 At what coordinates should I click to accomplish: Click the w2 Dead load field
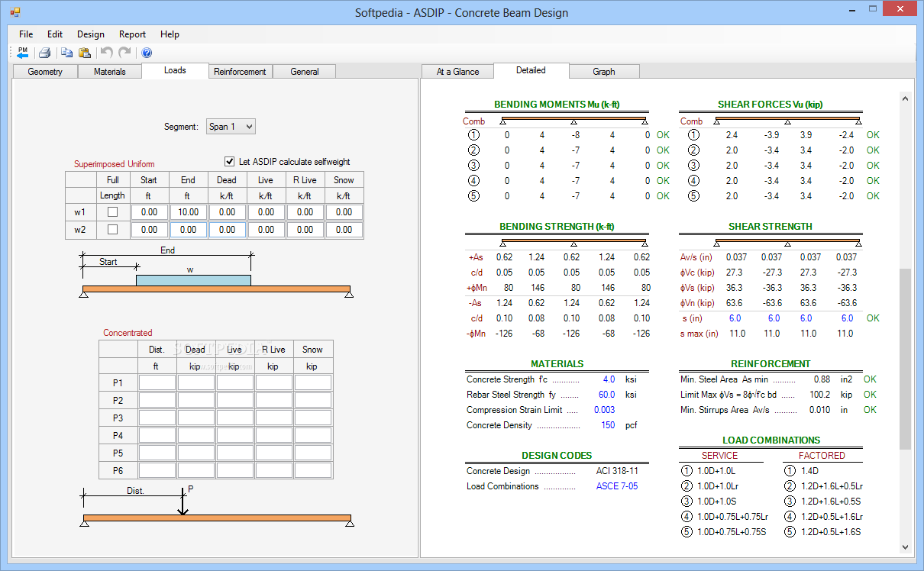coord(228,230)
